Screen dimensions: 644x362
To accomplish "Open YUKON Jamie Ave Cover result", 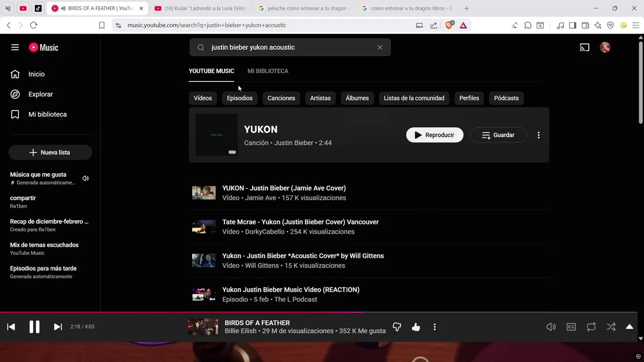I will pyautogui.click(x=284, y=188).
